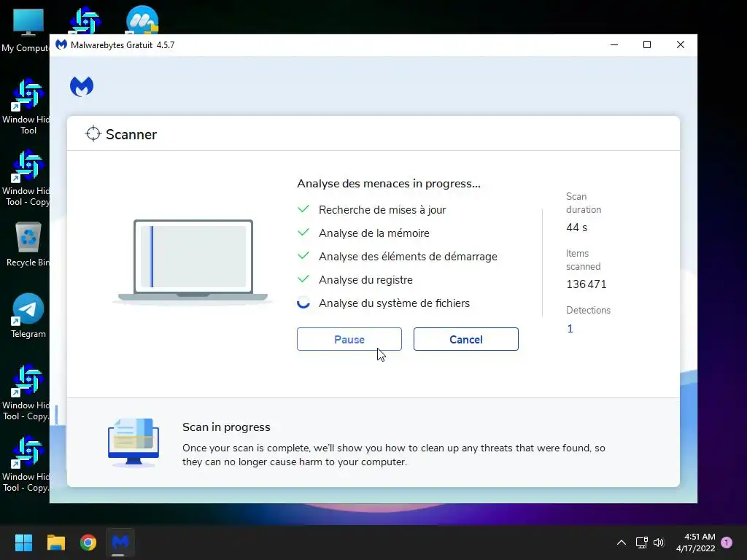Click the detections count value 1
This screenshot has height=560, width=747.
click(570, 329)
